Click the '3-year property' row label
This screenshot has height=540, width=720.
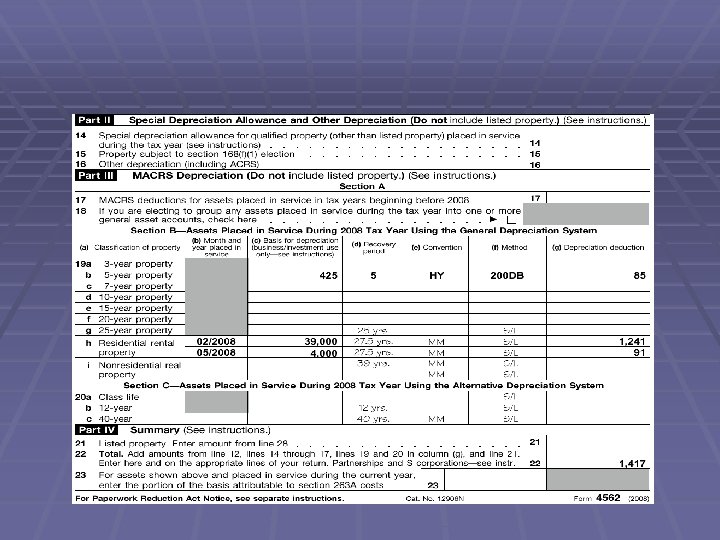[138, 264]
